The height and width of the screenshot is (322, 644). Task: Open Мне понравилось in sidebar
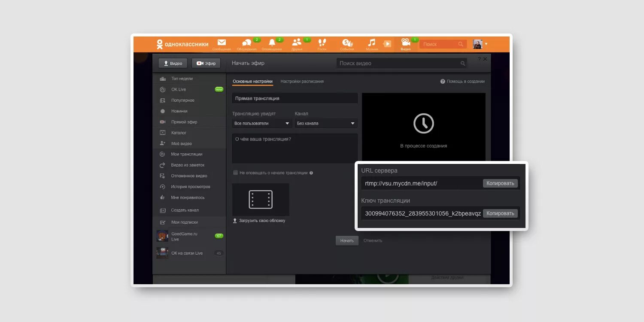pyautogui.click(x=189, y=197)
